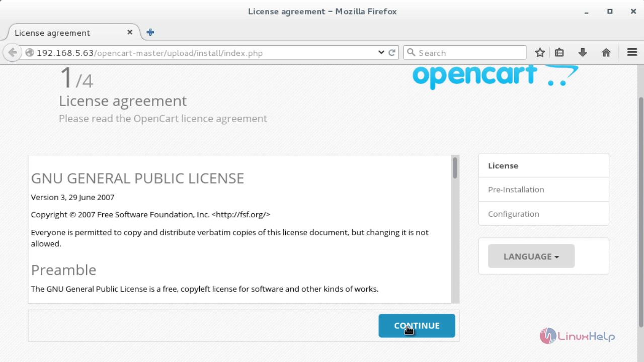
Task: Open the Firefox hamburger menu
Action: click(x=632, y=52)
